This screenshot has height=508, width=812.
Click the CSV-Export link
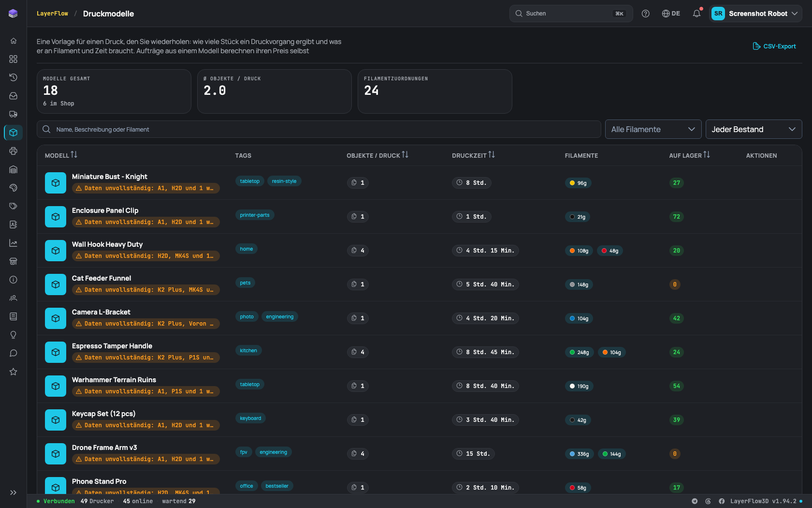774,46
